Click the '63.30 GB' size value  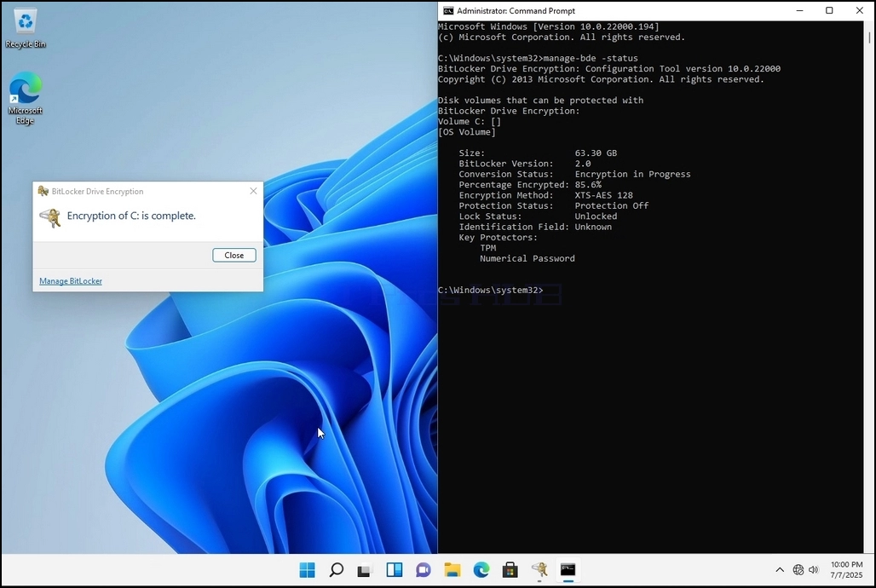596,153
